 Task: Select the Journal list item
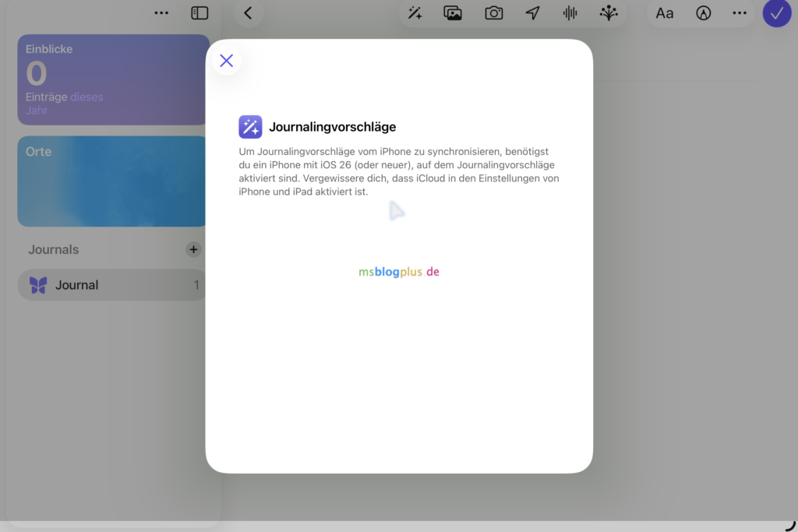pyautogui.click(x=112, y=285)
